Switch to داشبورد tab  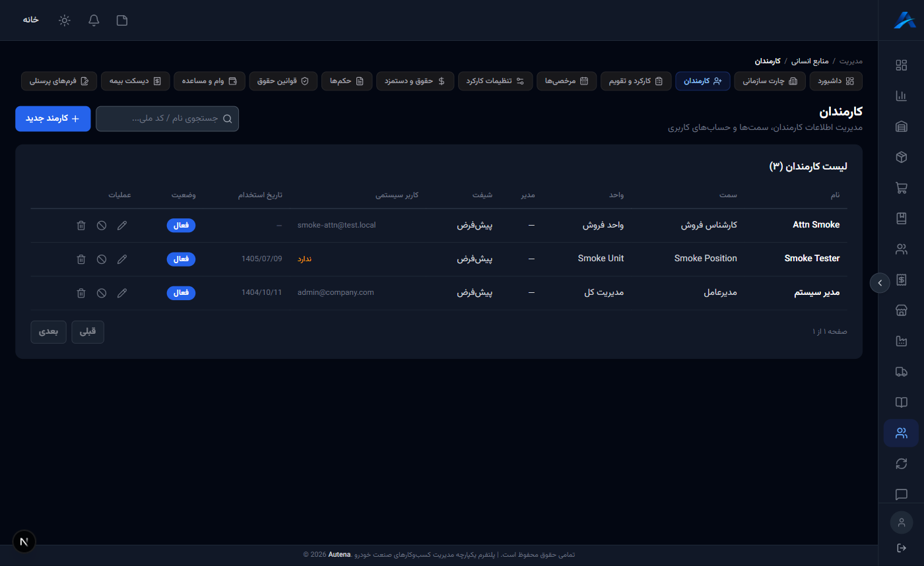pos(836,81)
